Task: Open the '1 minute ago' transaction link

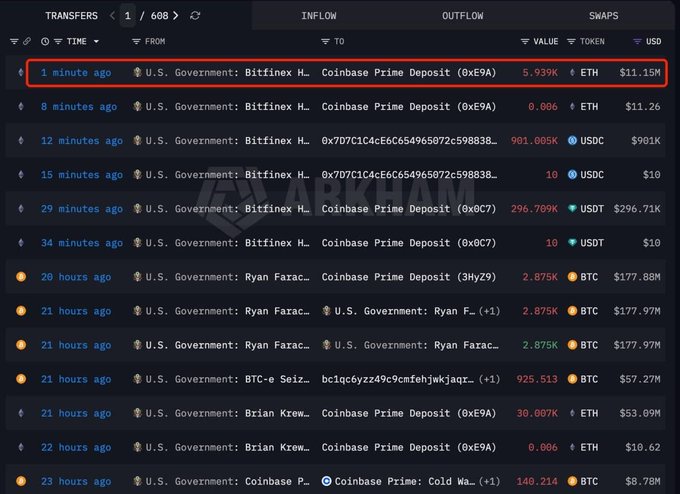Action: coord(76,72)
